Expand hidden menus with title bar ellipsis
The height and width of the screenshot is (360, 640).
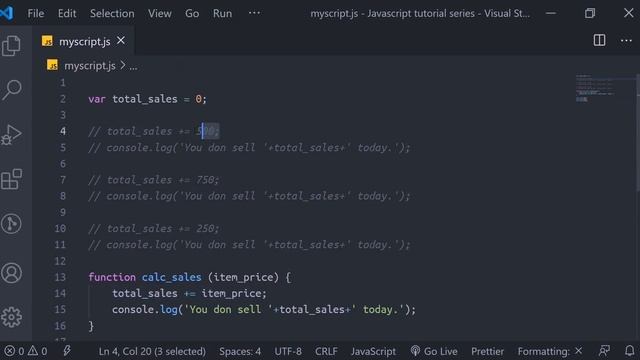[x=254, y=13]
